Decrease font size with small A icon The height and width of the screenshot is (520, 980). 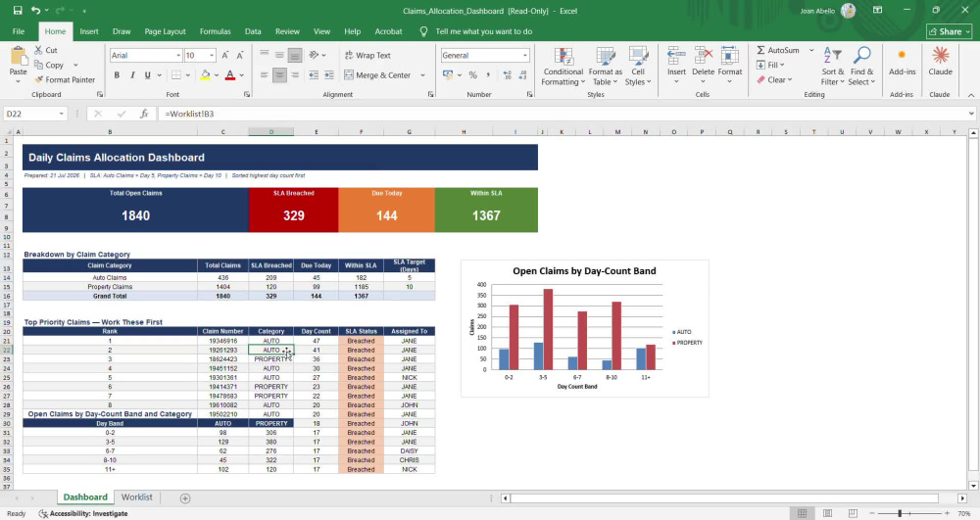(240, 56)
